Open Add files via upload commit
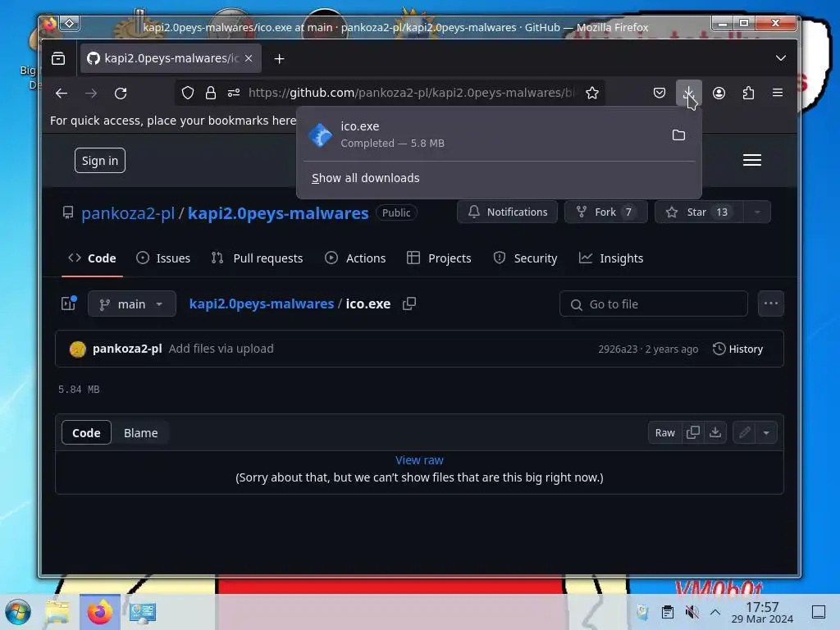 [x=221, y=349]
